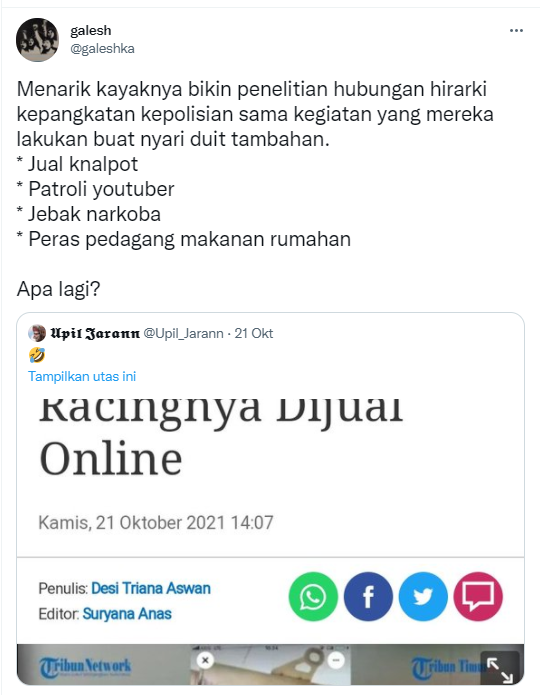Click the main tweet text body
This screenshot has height=695, width=540.
[x=255, y=189]
